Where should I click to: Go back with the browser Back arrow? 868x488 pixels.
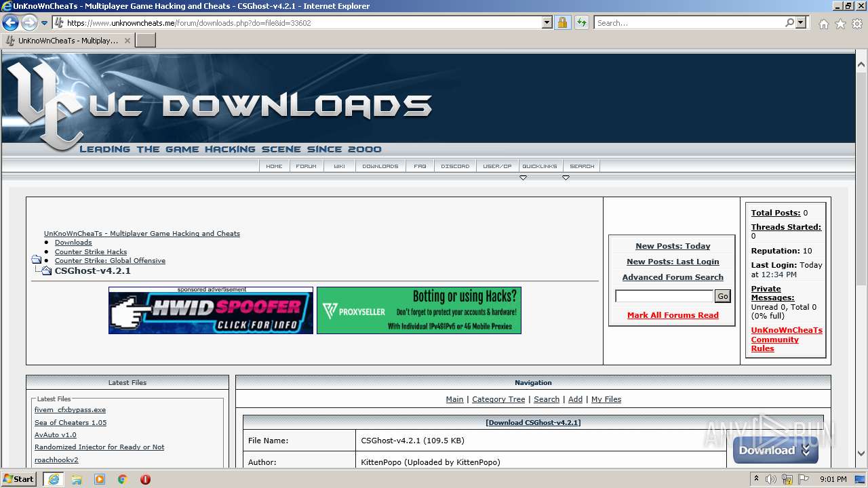10,23
